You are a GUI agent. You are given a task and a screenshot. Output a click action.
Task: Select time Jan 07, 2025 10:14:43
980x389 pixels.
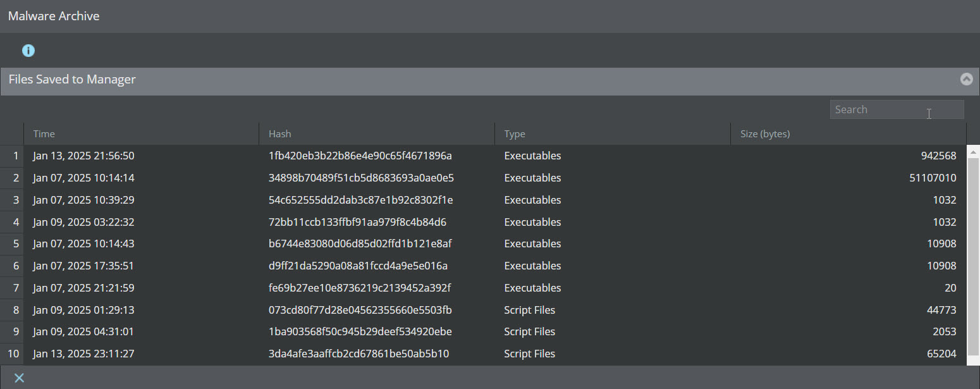point(83,244)
